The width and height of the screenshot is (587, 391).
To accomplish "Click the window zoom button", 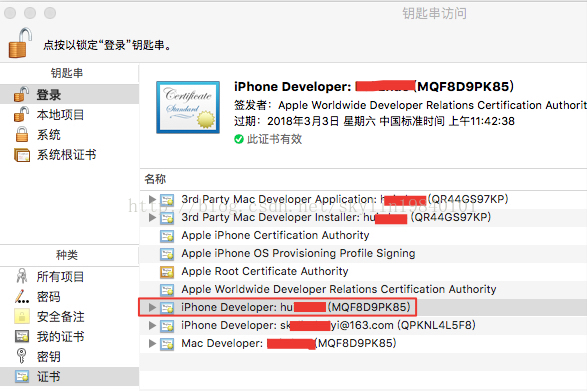I will (x=50, y=13).
